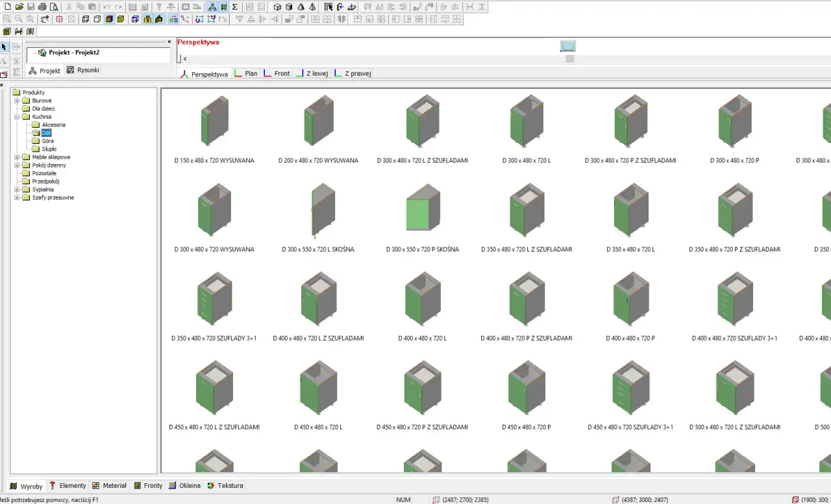Image resolution: width=831 pixels, height=504 pixels.
Task: Insert a cylinder primitive from the toolbar
Action: (x=289, y=6)
